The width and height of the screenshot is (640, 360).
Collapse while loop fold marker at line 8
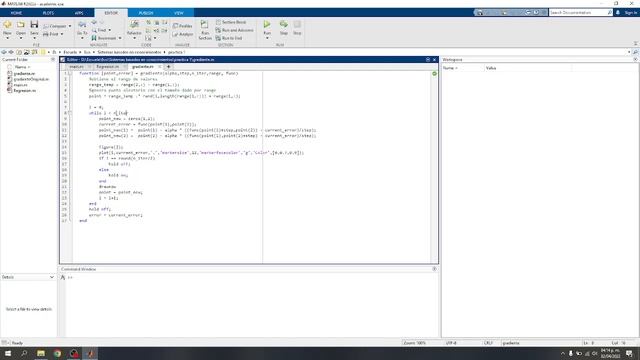coord(70,113)
